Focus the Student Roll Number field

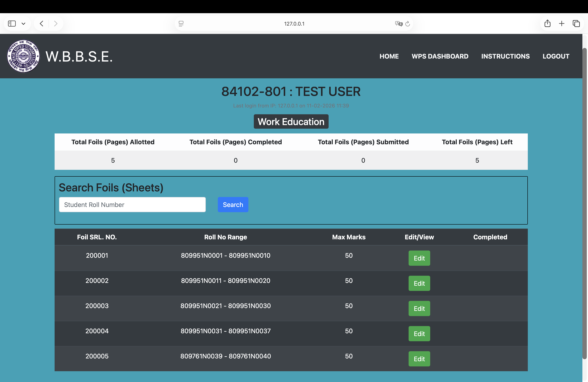point(132,205)
